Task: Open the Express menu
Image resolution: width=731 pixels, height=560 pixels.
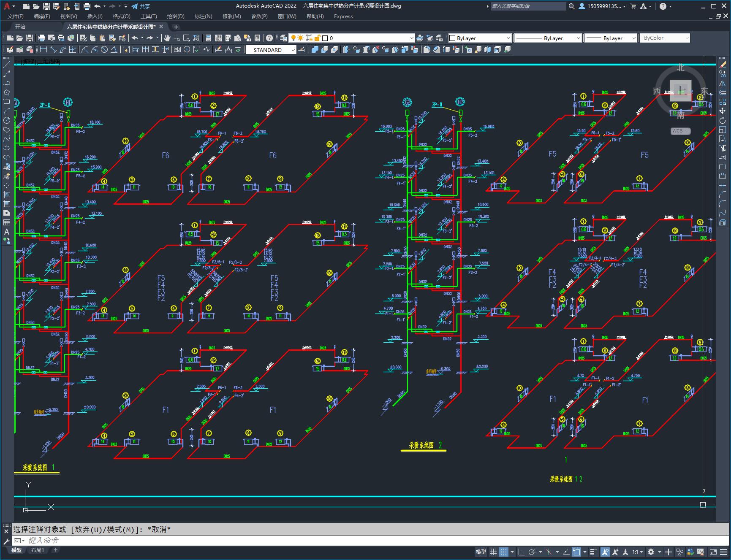Action: (343, 16)
